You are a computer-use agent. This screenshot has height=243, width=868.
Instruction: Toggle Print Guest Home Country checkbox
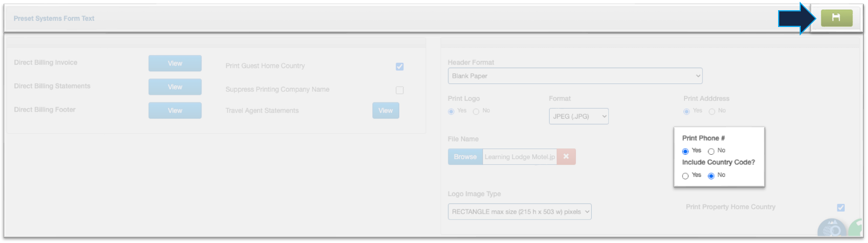coord(400,67)
